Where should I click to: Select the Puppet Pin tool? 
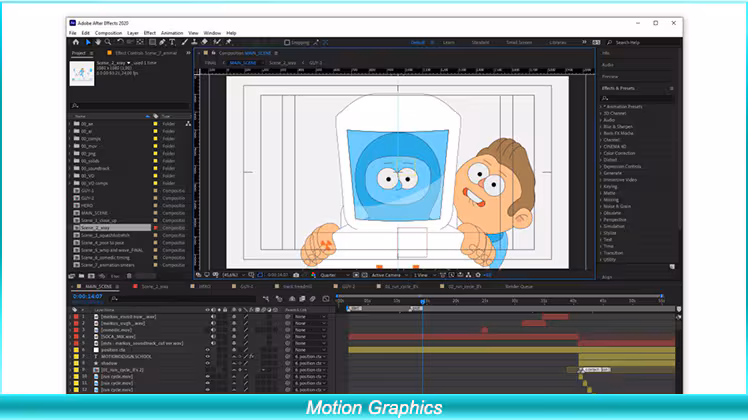click(229, 42)
